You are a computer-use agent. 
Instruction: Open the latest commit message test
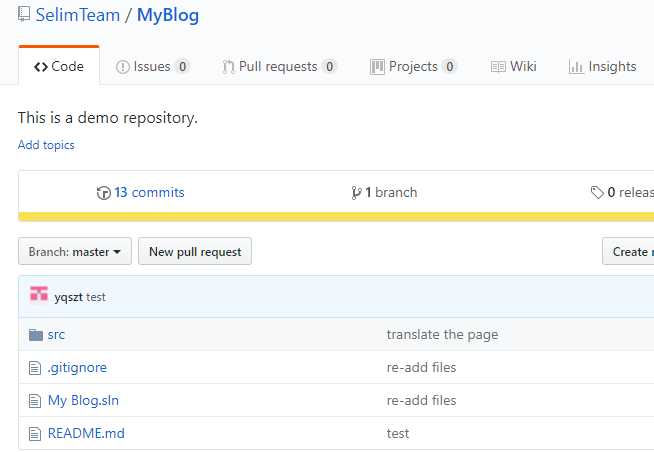pos(96,297)
